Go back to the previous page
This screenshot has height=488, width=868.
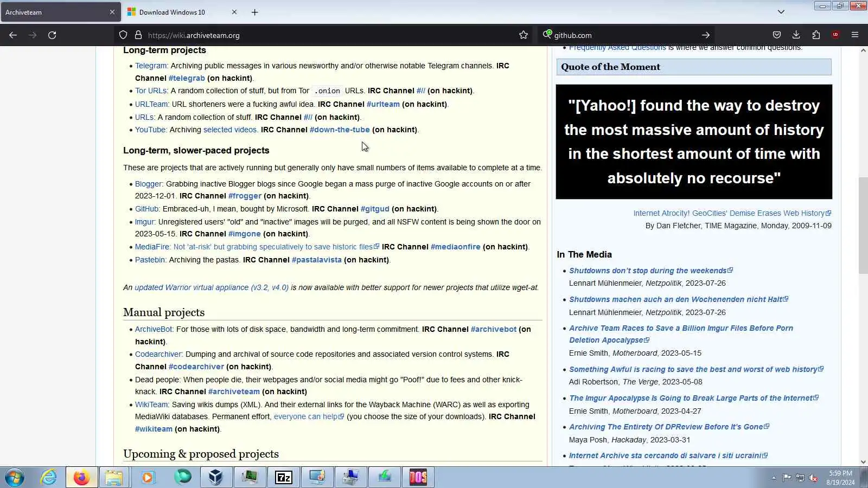tap(13, 35)
